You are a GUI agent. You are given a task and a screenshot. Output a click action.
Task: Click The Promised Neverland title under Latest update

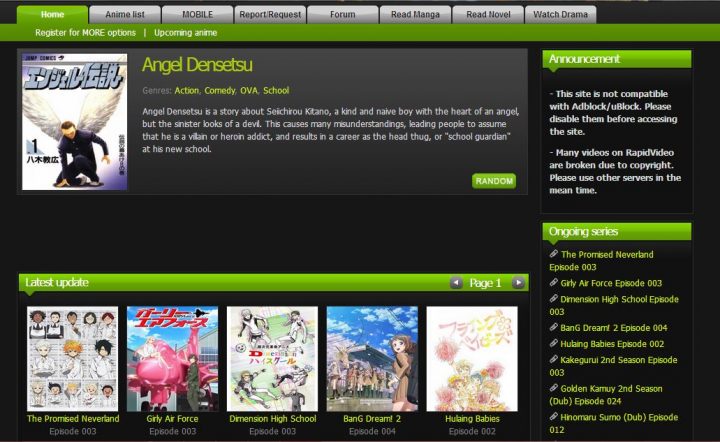point(73,419)
